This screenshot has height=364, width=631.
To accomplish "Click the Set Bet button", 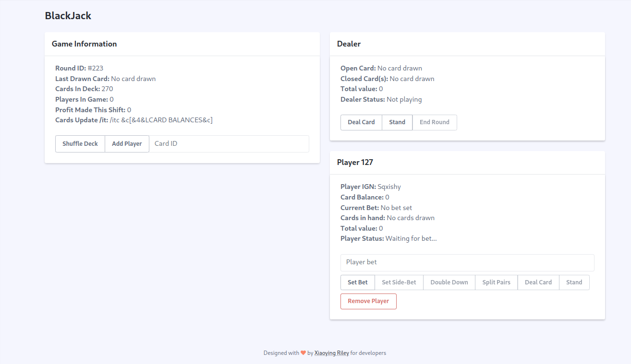I will coord(357,282).
